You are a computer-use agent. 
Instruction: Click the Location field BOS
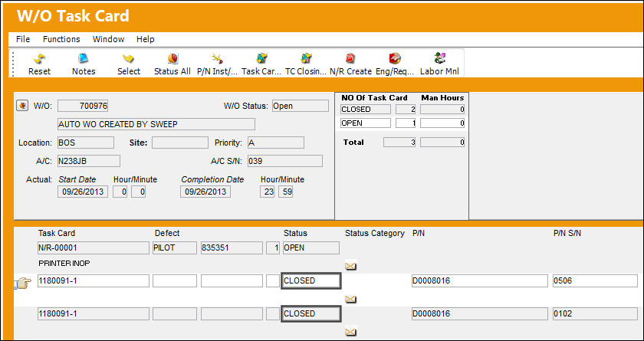[x=86, y=143]
